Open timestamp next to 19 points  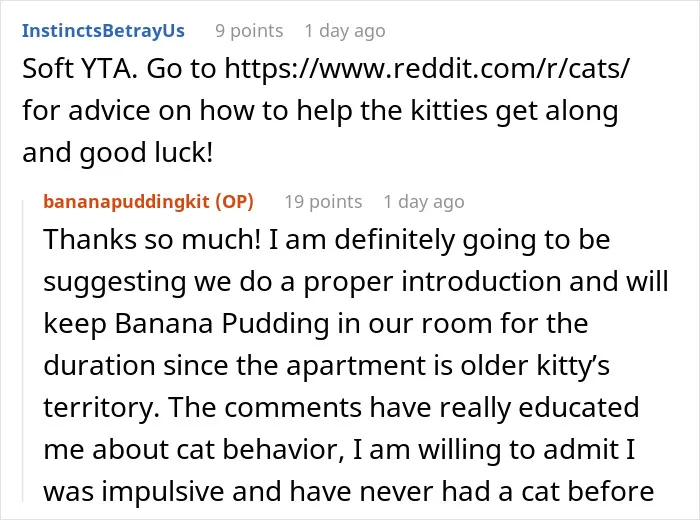click(424, 202)
